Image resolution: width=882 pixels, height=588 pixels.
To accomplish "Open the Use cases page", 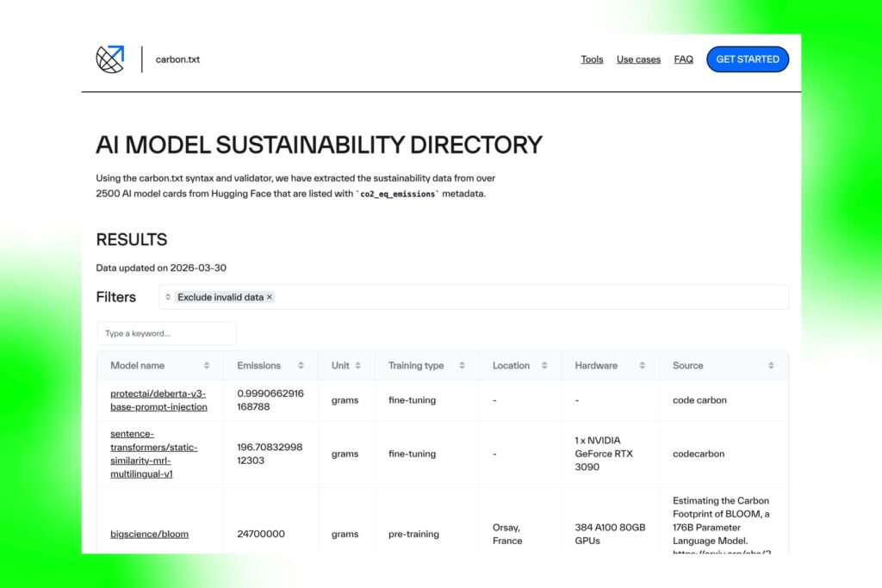I will pyautogui.click(x=638, y=59).
